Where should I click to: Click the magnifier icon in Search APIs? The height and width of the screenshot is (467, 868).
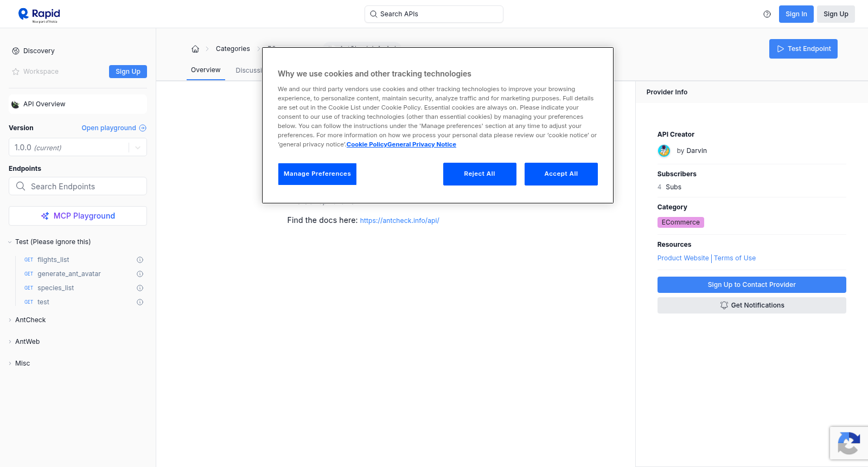click(373, 14)
